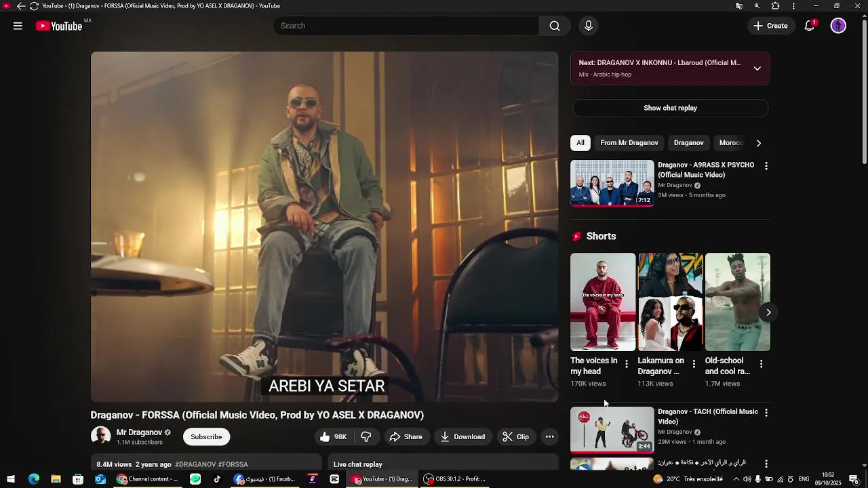Select the Draganov filter chip
The height and width of the screenshot is (488, 868).
tap(688, 143)
